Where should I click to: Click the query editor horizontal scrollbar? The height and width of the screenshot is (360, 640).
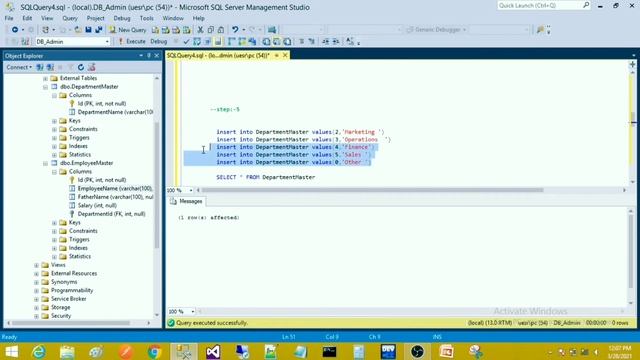tap(372, 190)
